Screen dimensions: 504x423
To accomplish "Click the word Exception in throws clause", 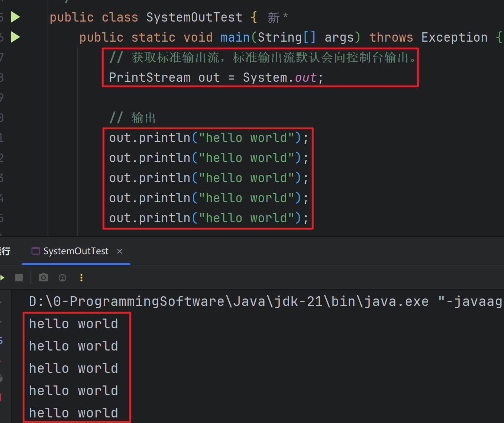I will coord(454,38).
